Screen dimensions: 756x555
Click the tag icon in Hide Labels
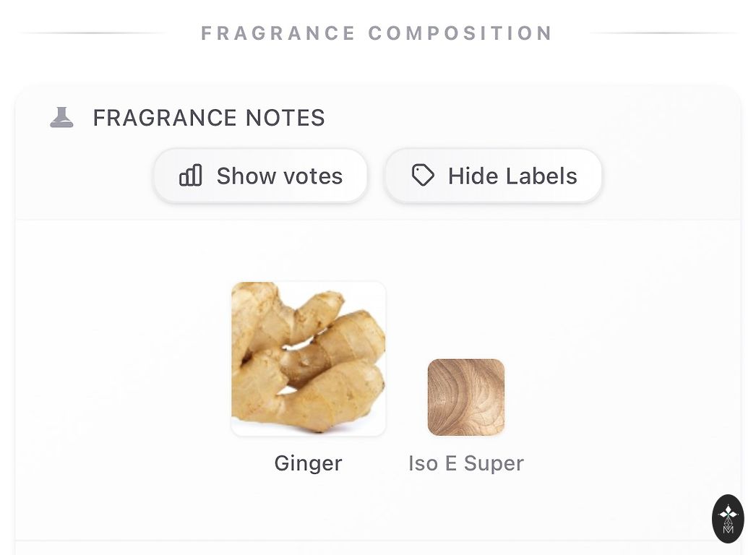tap(423, 176)
